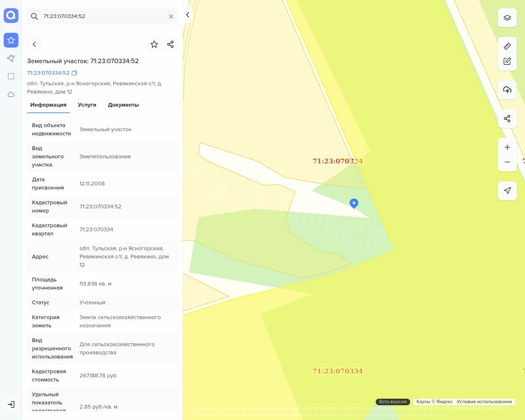Image resolution: width=525 pixels, height=420 pixels.
Task: Activate the draw/edit tool on map
Action: [x=507, y=62]
